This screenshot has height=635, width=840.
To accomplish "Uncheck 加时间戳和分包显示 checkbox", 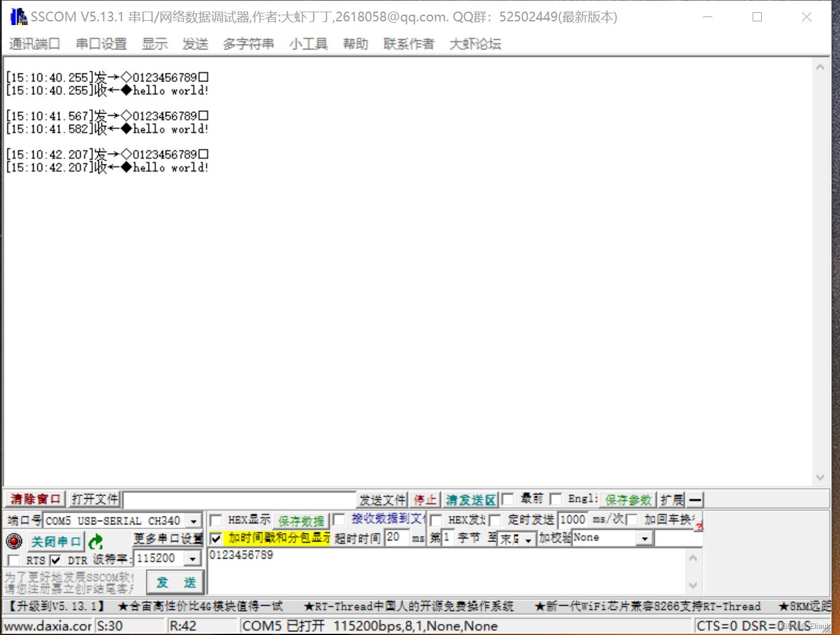I will (x=216, y=538).
